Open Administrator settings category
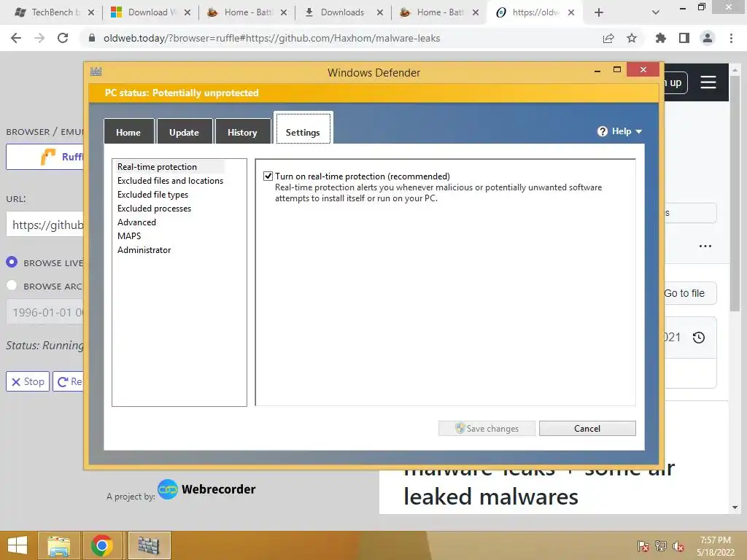 [144, 249]
